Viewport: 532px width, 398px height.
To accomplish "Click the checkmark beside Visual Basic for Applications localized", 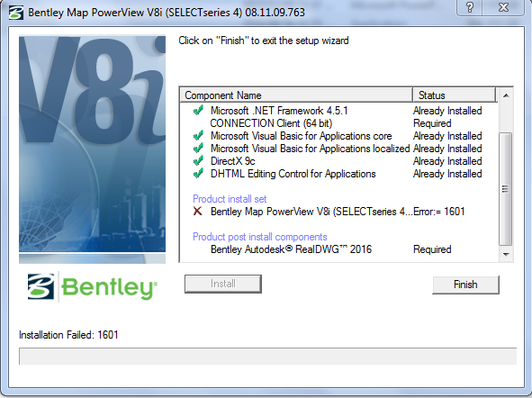I will (198, 149).
